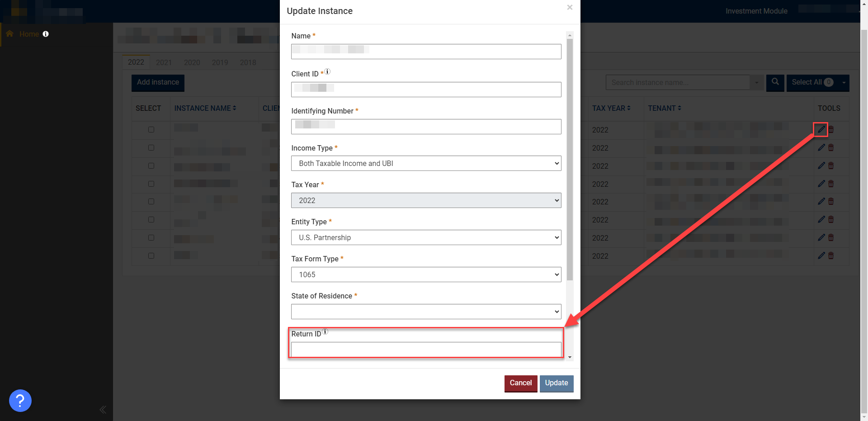Switch to the 2021 tab

[x=164, y=62]
